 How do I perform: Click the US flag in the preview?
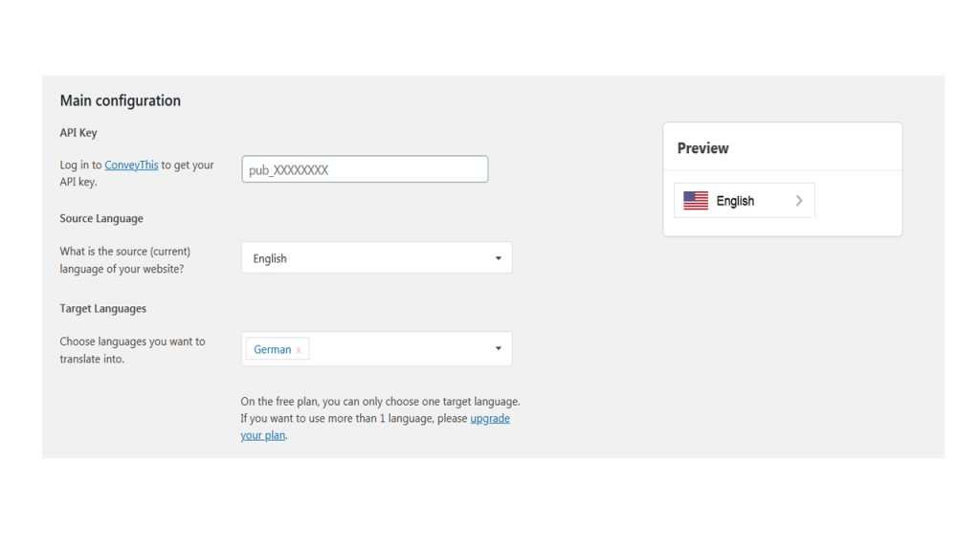[696, 201]
